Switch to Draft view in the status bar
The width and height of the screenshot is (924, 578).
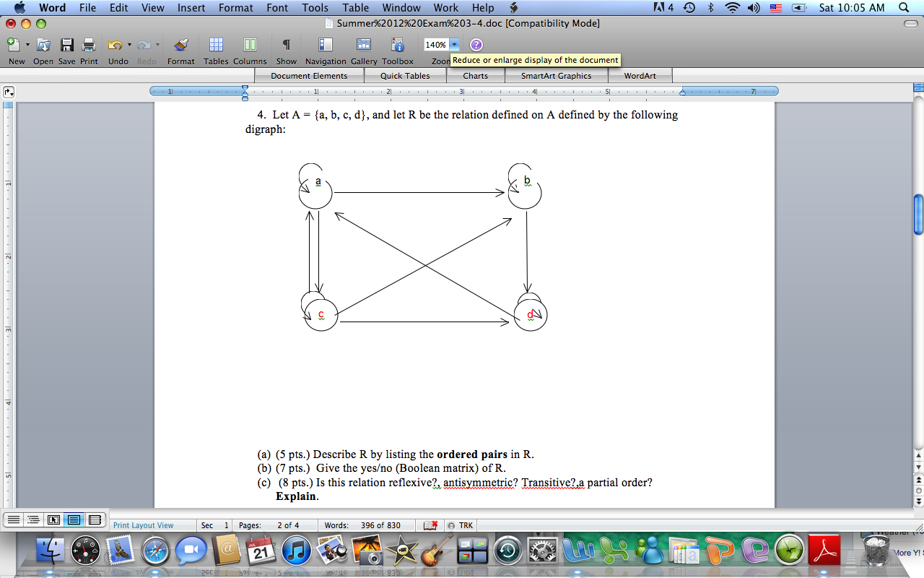[x=13, y=518]
